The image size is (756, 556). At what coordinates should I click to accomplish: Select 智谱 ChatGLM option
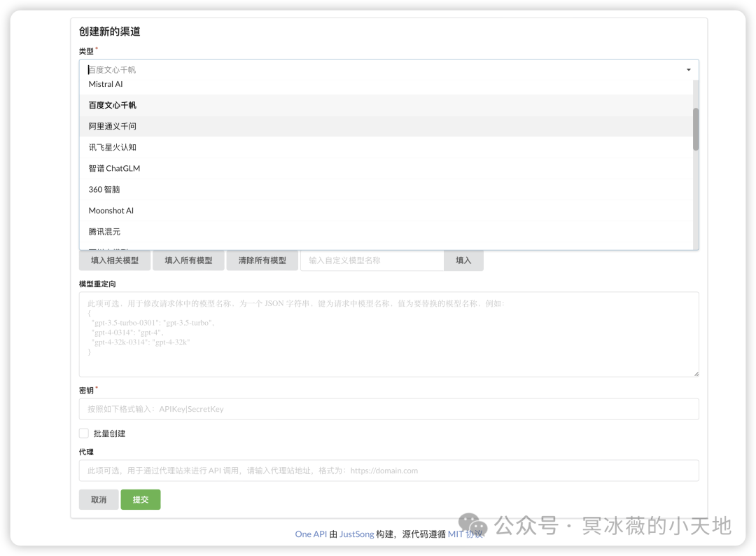[386, 168]
